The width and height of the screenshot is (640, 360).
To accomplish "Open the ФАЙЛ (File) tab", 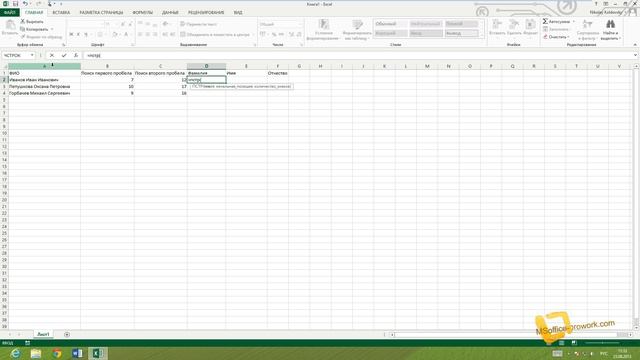I will tap(9, 13).
